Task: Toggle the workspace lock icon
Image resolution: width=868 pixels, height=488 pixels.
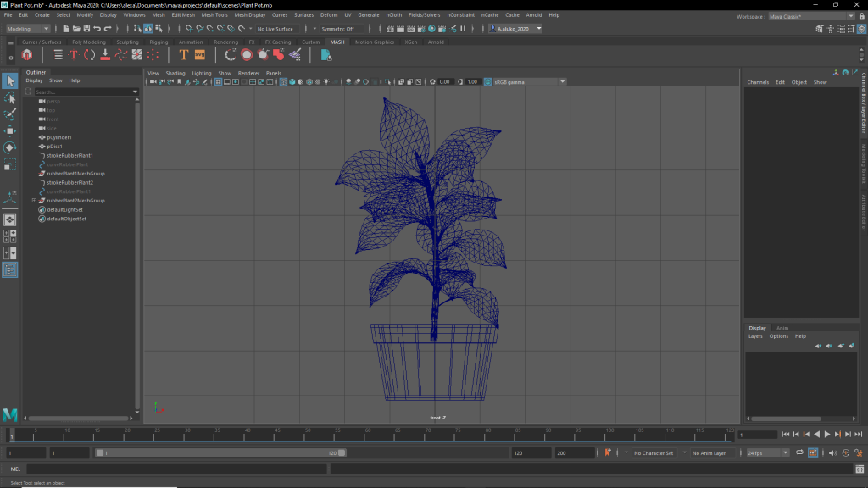Action: click(x=861, y=15)
